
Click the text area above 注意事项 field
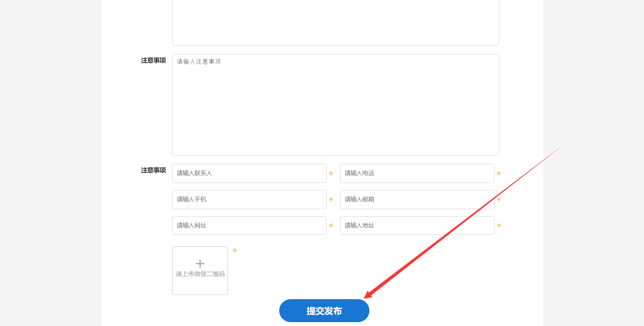tap(335, 23)
